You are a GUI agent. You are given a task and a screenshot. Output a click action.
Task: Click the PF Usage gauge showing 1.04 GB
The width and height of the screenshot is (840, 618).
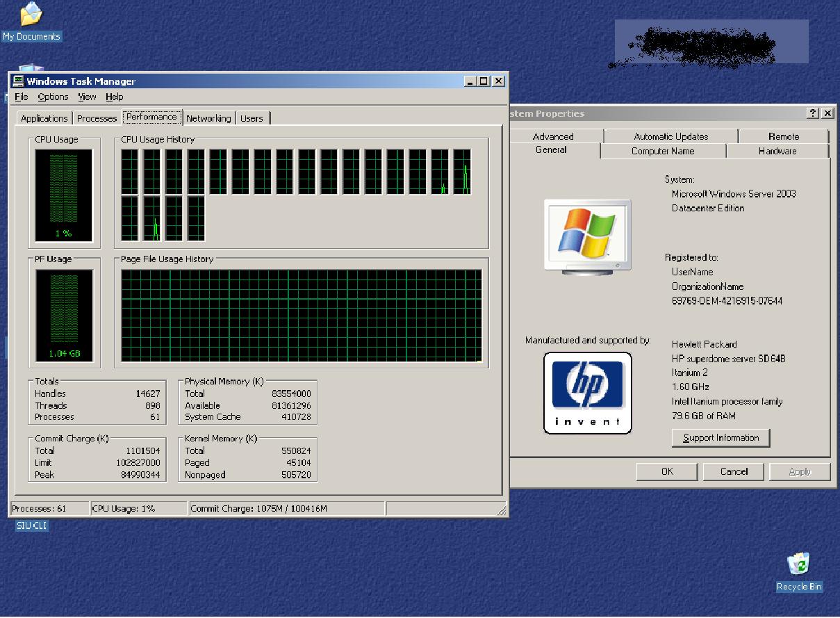point(64,316)
